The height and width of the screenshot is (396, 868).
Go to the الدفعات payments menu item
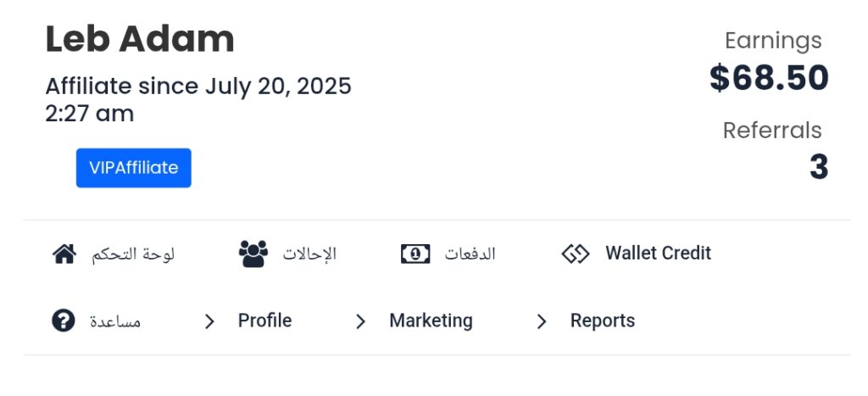pyautogui.click(x=470, y=254)
